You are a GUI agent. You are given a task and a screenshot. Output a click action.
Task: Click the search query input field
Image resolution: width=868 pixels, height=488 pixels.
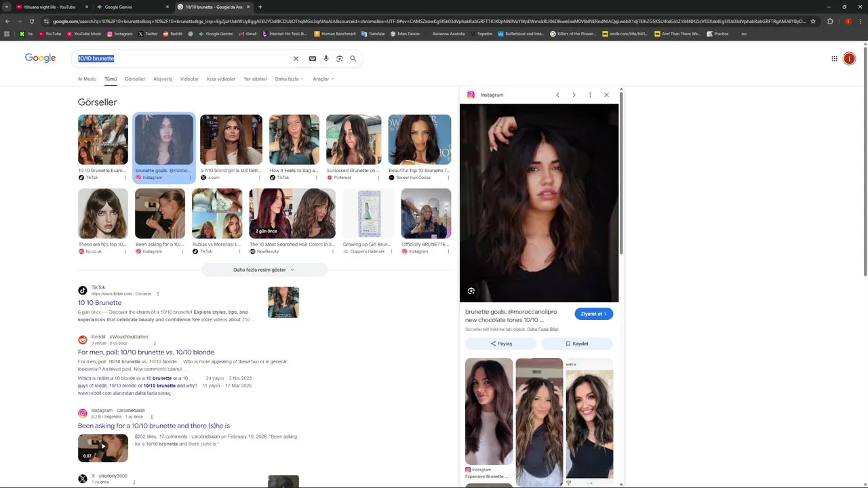click(x=183, y=58)
